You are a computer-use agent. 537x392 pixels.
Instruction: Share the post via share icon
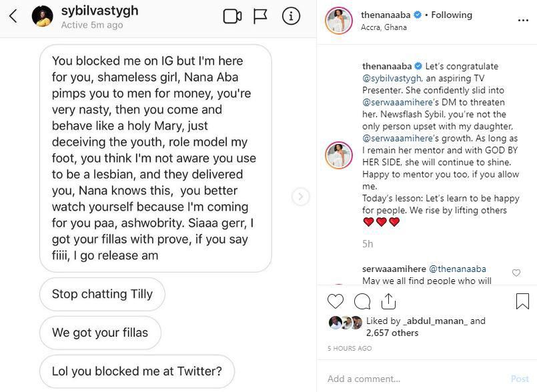pos(388,301)
